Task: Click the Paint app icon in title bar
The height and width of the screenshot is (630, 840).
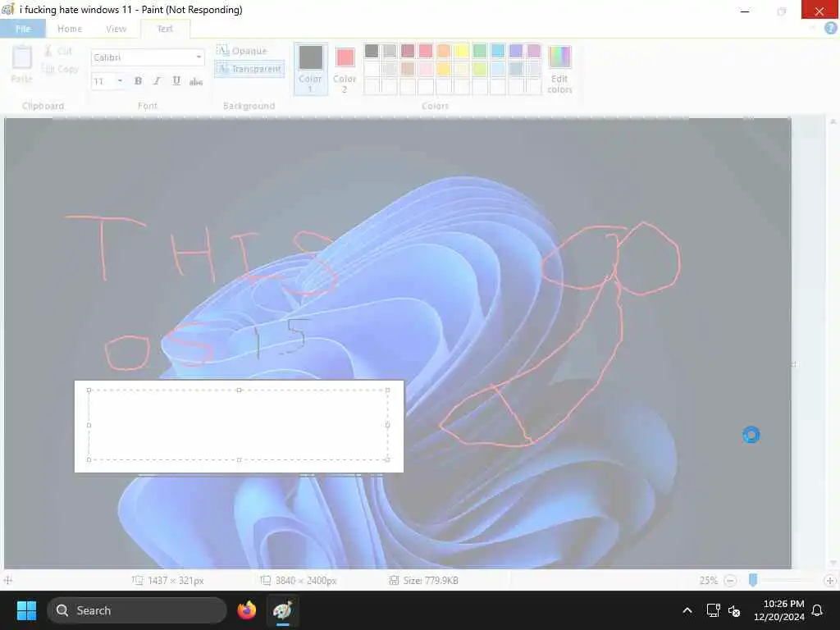Action: pyautogui.click(x=8, y=9)
